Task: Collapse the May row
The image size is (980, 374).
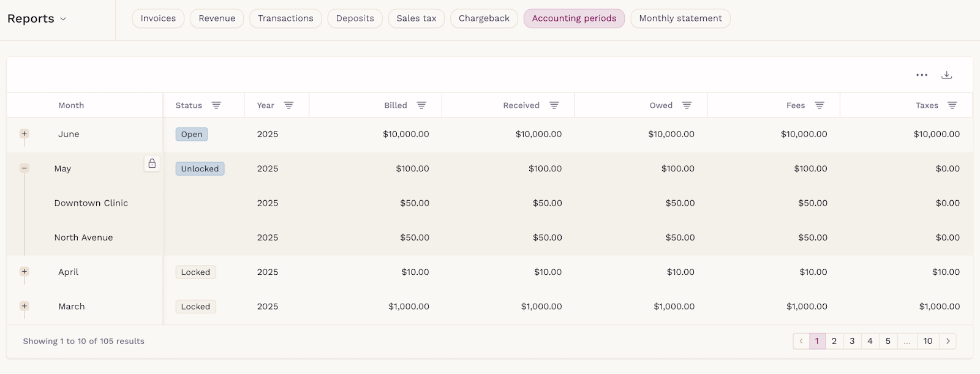Action: pos(24,168)
